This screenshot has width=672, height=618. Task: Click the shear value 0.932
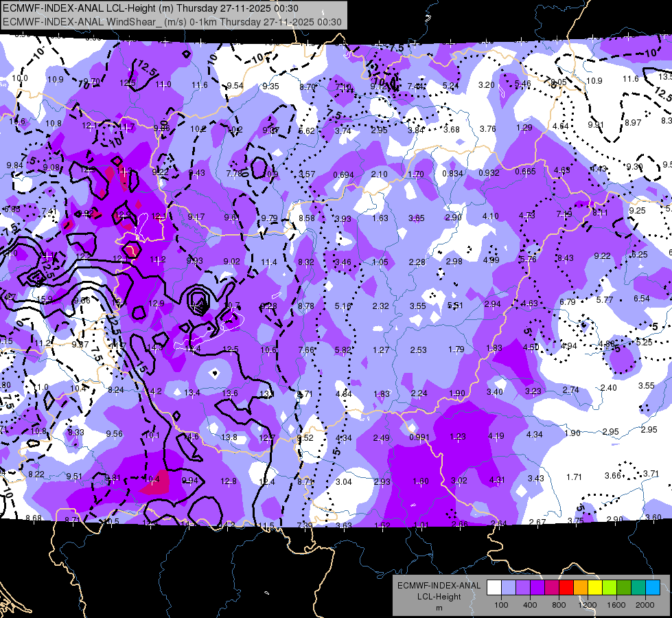tap(489, 173)
